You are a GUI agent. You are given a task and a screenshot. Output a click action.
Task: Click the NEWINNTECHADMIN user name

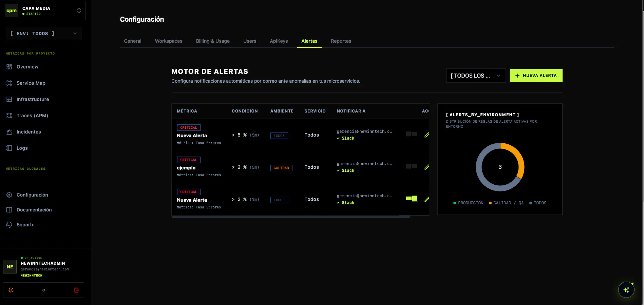(43, 263)
